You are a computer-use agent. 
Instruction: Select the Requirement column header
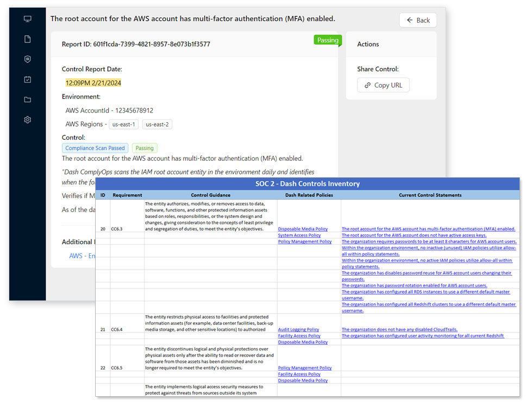(127, 195)
